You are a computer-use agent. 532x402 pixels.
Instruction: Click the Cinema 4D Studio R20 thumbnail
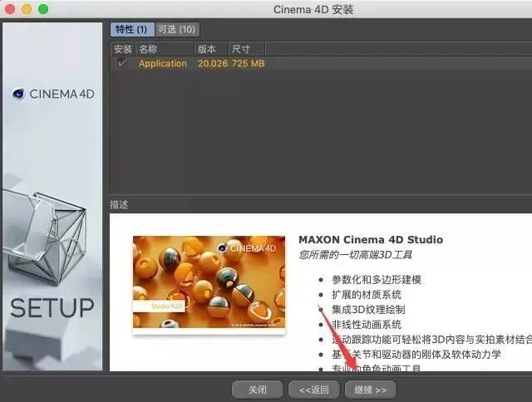point(209,284)
